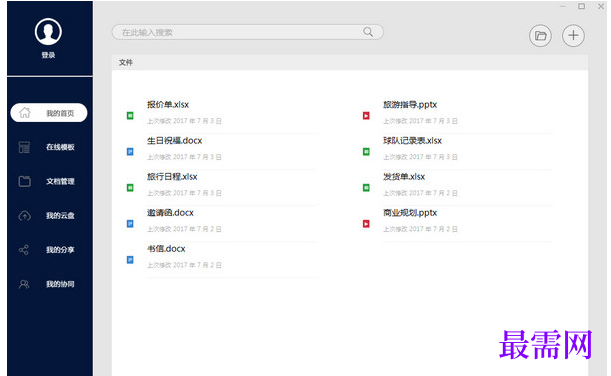Click the modified date under 发货单.xlsx
The image size is (611, 376).
[x=420, y=193]
